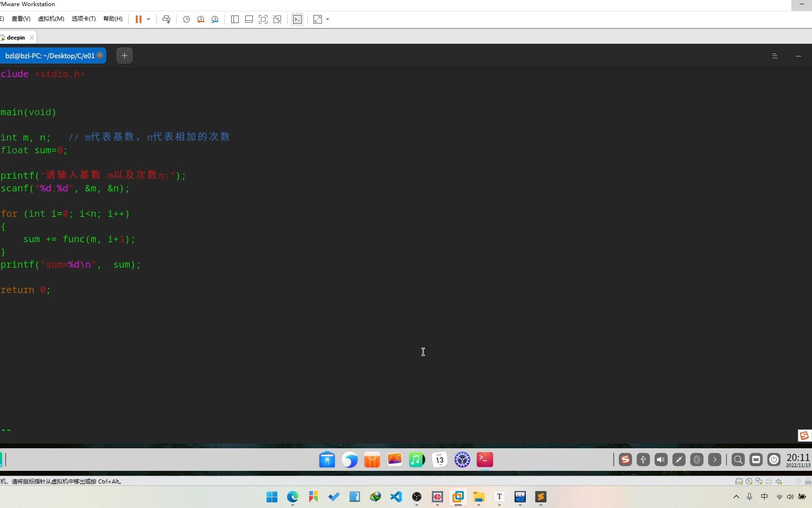
Task: Expand the hidden tray icons
Action: pos(715,460)
